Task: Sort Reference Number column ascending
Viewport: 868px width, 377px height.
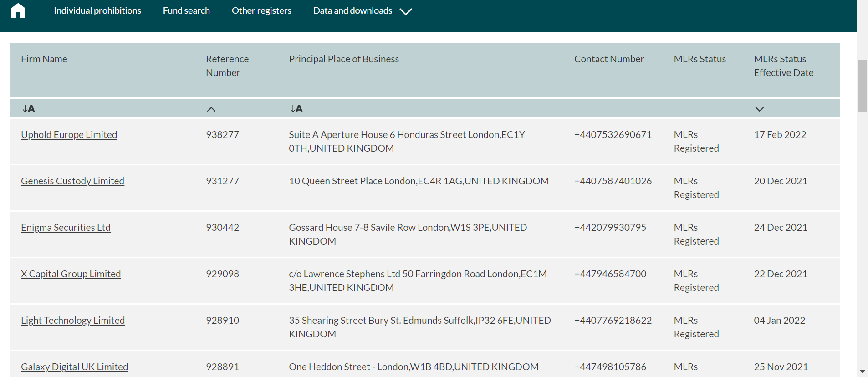Action: (211, 109)
